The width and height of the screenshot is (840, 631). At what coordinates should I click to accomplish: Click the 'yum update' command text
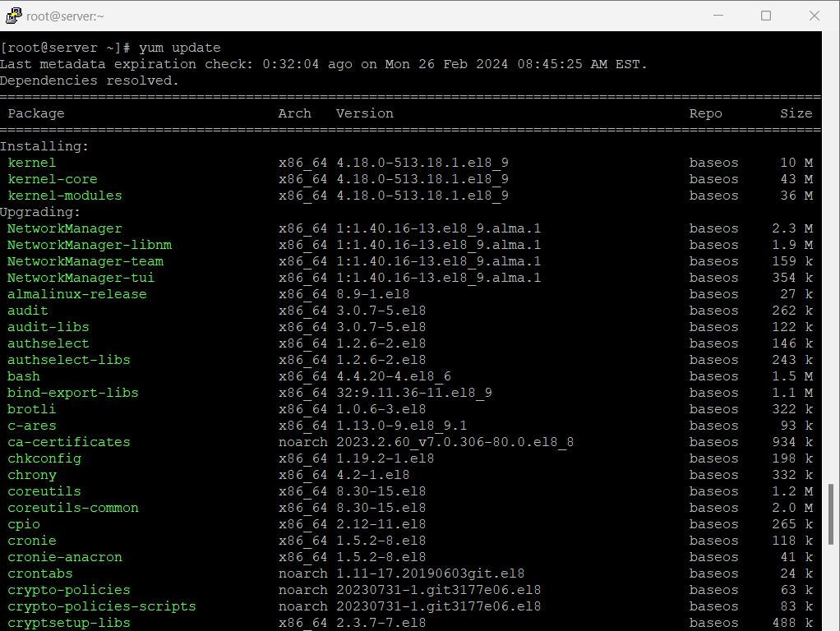coord(179,48)
